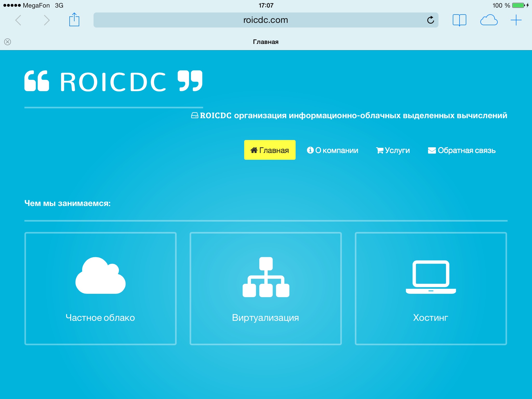Open the Bookmarks book icon
Image resolution: width=532 pixels, height=399 pixels.
pyautogui.click(x=459, y=20)
